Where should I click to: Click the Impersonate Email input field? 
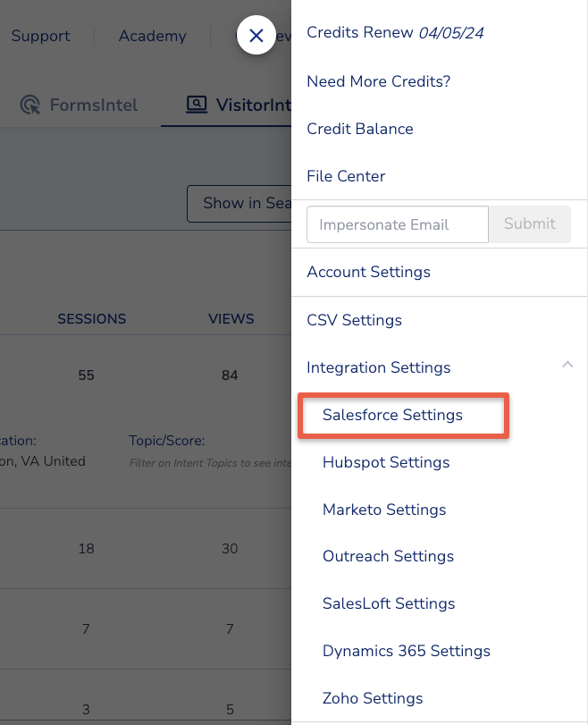click(x=397, y=224)
